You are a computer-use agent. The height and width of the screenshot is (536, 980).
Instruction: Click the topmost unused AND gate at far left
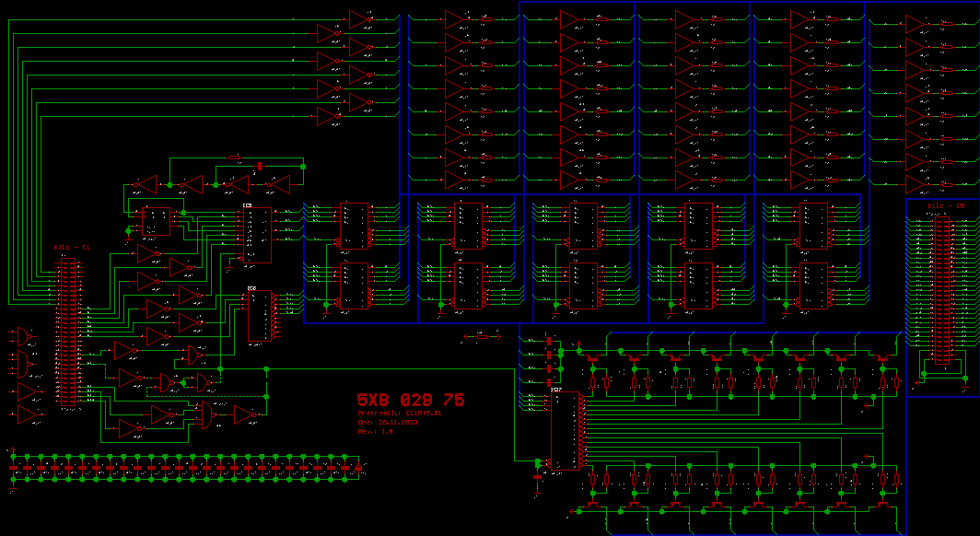(21, 335)
